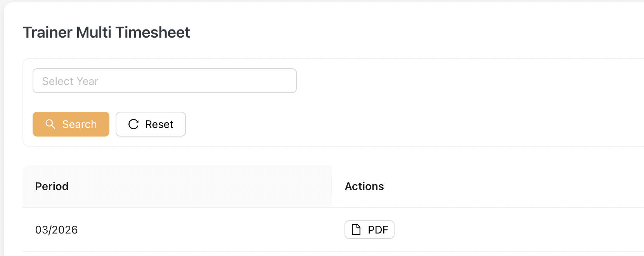Click the "PDF" text label

click(x=378, y=230)
